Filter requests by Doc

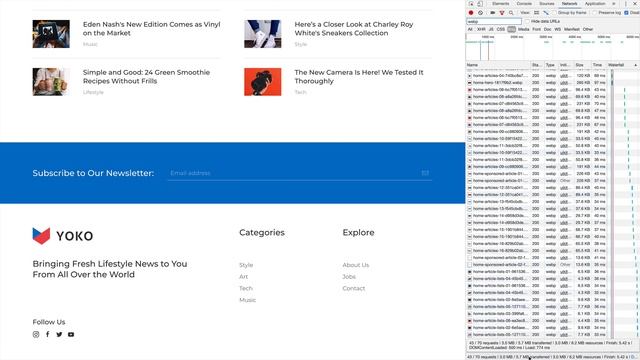tap(547, 29)
